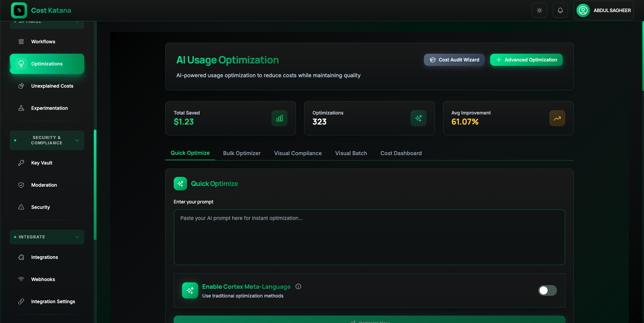Click the 323 optimizations count
The height and width of the screenshot is (323, 644).
(x=319, y=122)
